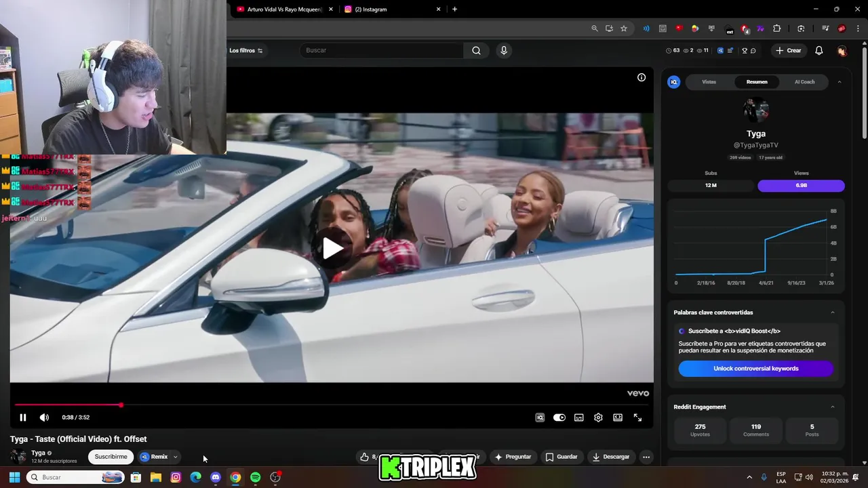This screenshot has height=488, width=868.
Task: Open video player settings gear
Action: pyautogui.click(x=598, y=418)
